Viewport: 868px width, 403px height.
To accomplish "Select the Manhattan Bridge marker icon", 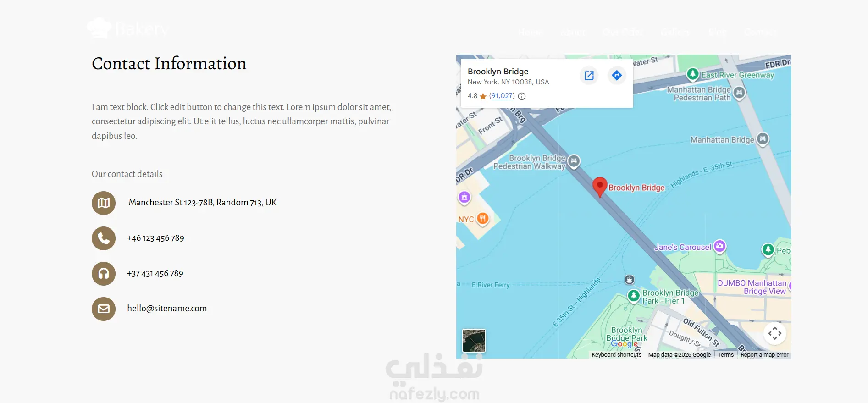I will coord(763,138).
